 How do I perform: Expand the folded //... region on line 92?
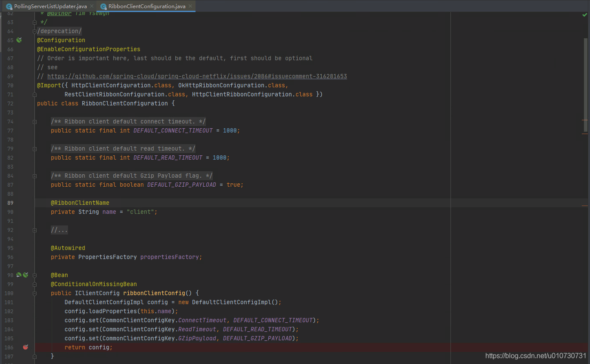(x=34, y=230)
